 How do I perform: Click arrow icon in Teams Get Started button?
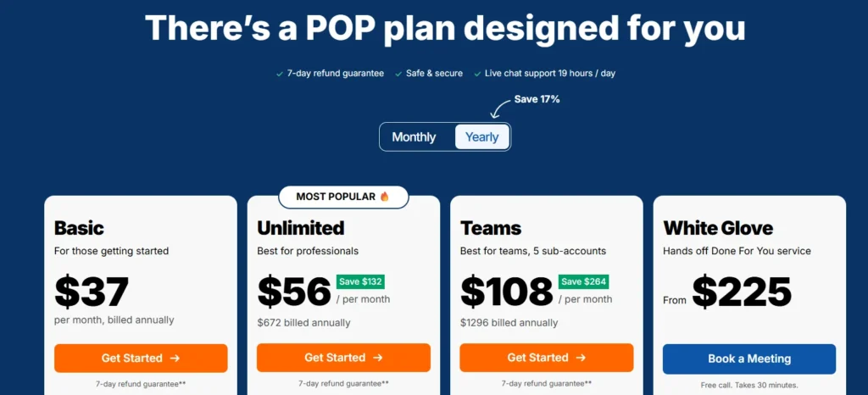[x=581, y=358]
